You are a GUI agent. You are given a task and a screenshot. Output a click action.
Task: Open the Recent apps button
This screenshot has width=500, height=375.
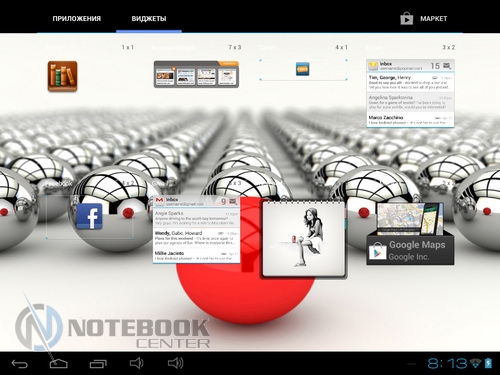(x=98, y=363)
